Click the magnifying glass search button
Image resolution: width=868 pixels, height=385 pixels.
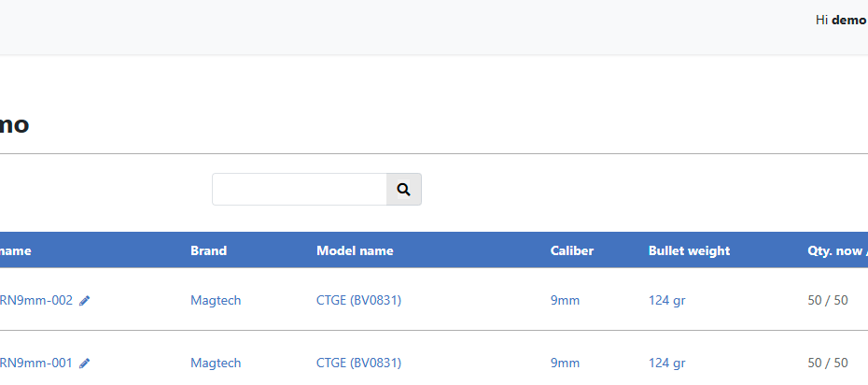pos(403,189)
